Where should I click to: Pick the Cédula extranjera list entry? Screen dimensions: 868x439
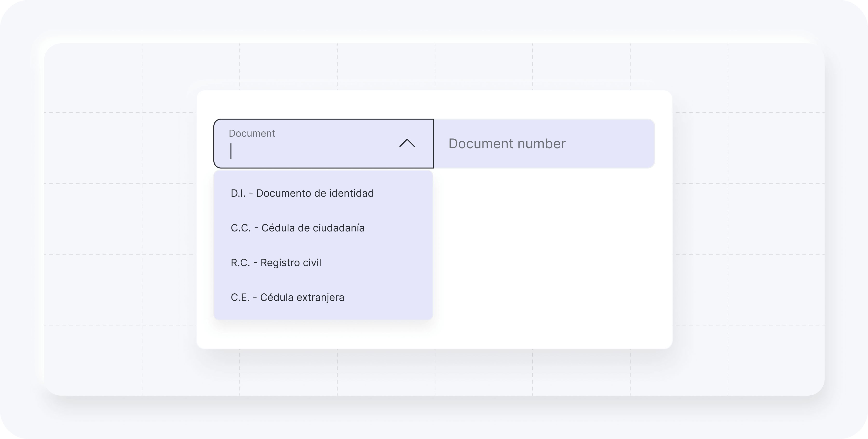(x=302, y=297)
